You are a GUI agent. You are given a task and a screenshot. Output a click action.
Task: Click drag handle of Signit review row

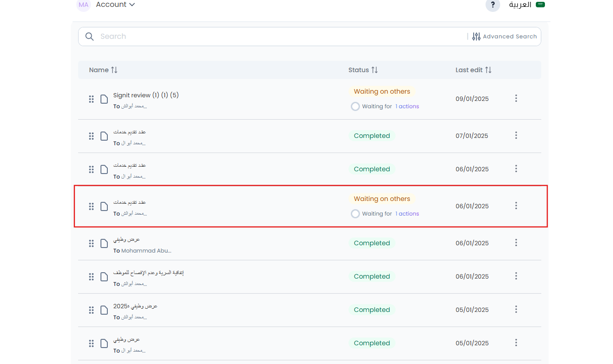click(x=91, y=99)
